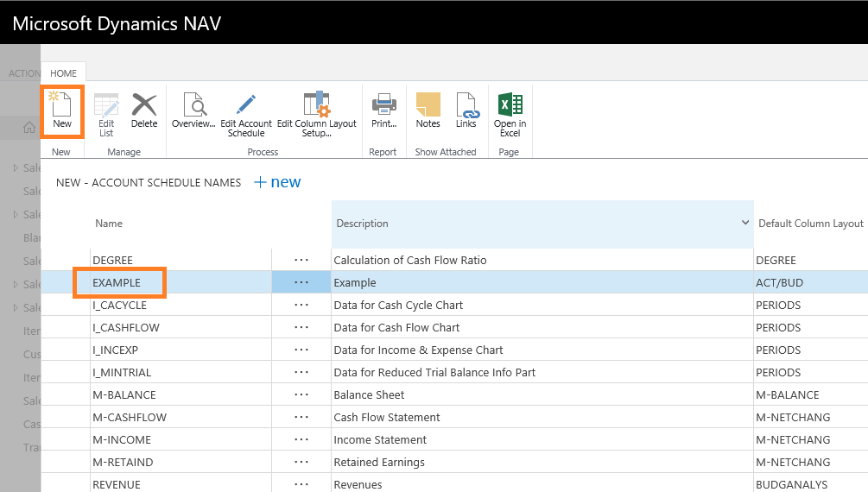Click the Example description cell
868x492 pixels.
[542, 282]
